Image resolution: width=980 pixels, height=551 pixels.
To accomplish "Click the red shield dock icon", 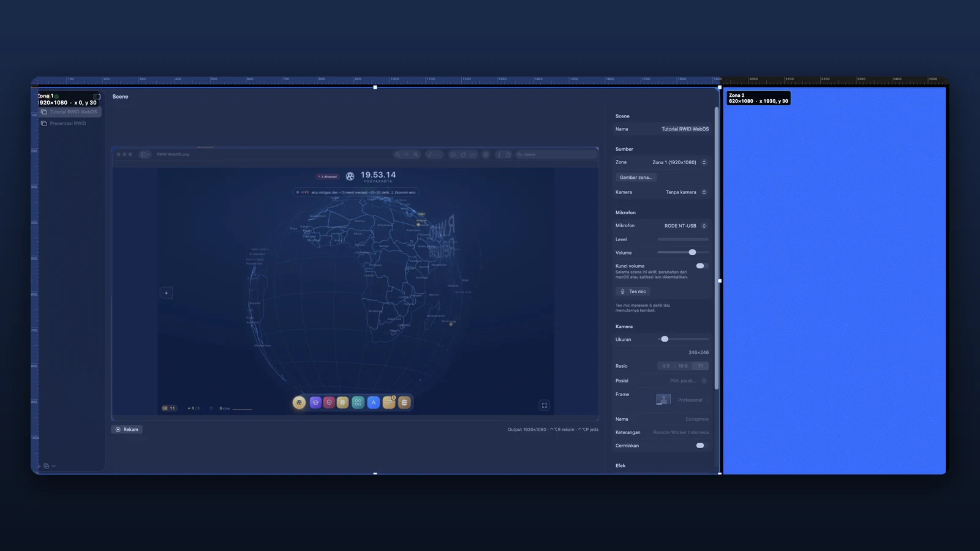I will (x=329, y=403).
